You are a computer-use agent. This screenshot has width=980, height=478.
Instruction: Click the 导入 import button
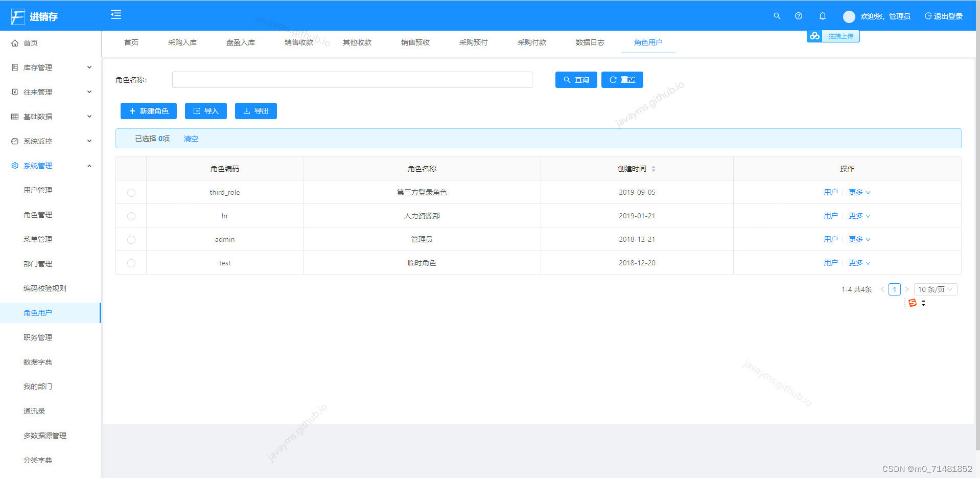click(206, 111)
